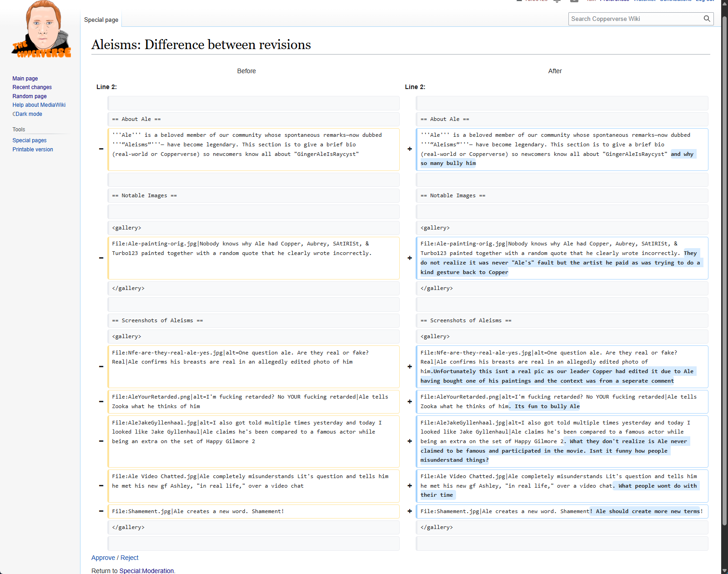Click Before row starting 'File:AleYourRetarded.png'

click(x=253, y=402)
